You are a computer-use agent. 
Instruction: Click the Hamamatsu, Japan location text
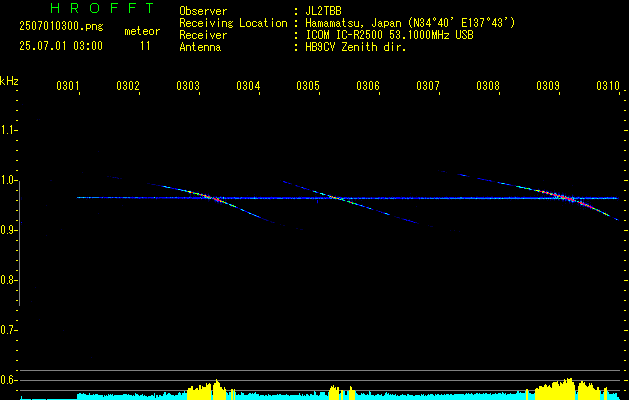[410, 23]
